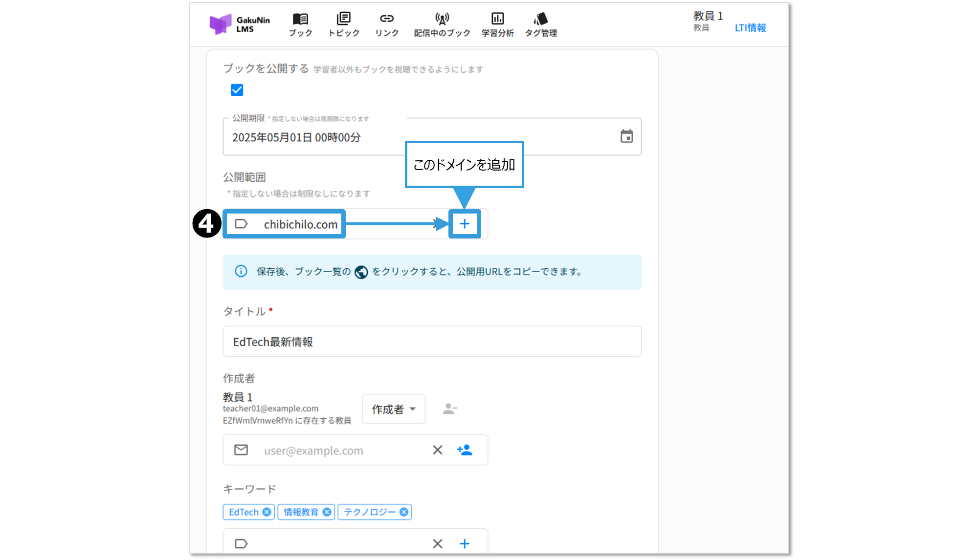Uncheck the ブックを公開する checkbox
Viewport: 978px width, 560px height.
(x=237, y=90)
